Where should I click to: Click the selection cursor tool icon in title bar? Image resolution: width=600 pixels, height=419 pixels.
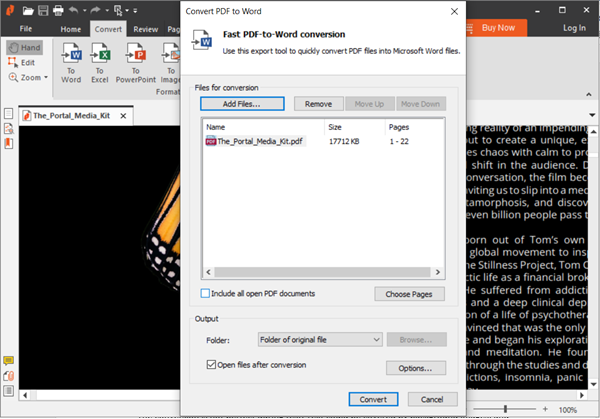tap(118, 11)
